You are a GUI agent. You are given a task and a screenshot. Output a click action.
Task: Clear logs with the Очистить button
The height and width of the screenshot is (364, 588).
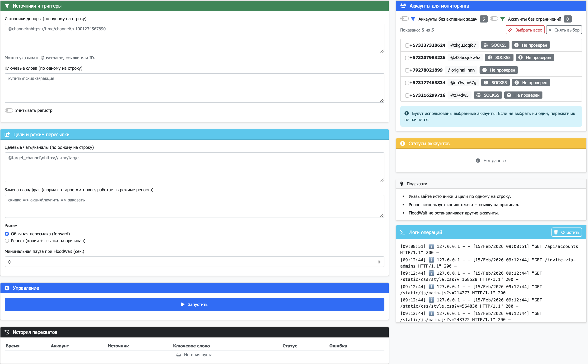[567, 232]
